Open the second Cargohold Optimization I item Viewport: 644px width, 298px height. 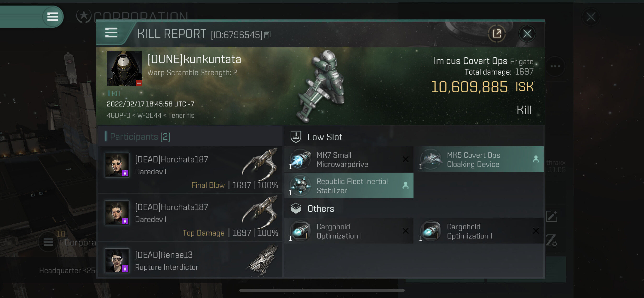point(479,231)
